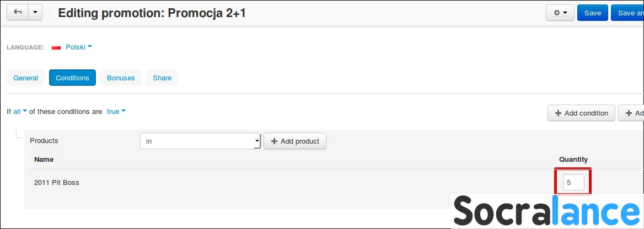Screen dimensions: 644x229
Task: Click the Quantity input field showing 5
Action: [573, 182]
